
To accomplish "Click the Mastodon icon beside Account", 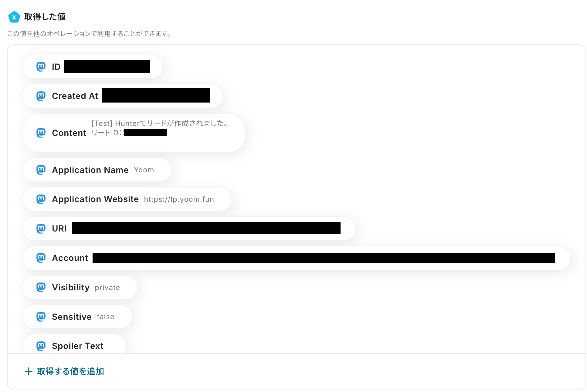I will [41, 258].
